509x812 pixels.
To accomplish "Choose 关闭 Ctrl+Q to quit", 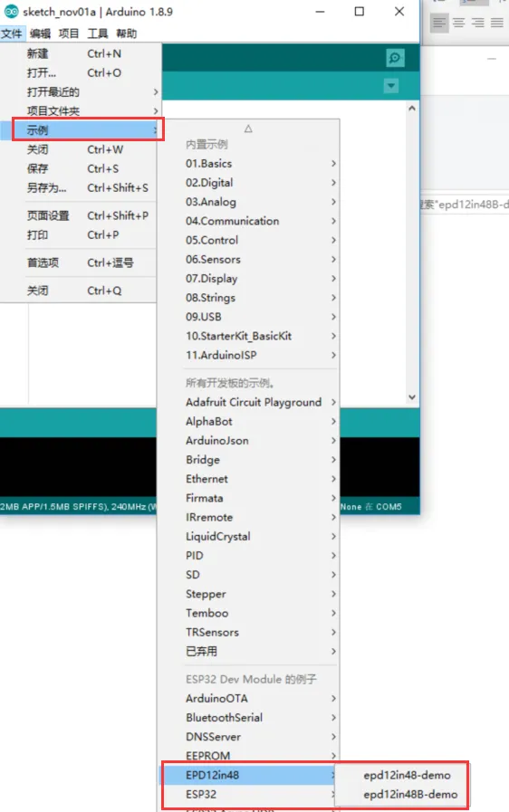I will click(x=78, y=291).
